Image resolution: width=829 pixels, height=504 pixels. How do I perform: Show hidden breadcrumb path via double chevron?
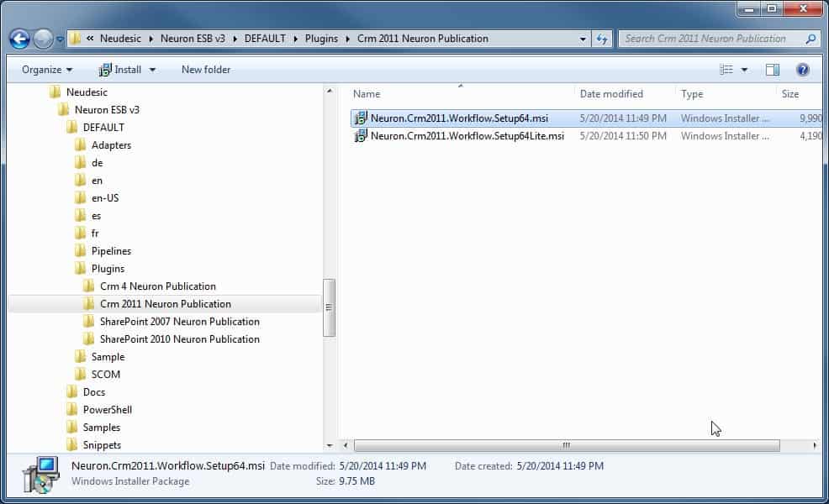click(x=90, y=38)
